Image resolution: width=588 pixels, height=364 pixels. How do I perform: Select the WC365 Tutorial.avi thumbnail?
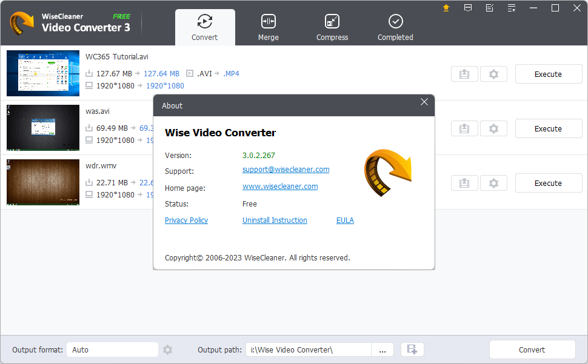click(x=43, y=73)
